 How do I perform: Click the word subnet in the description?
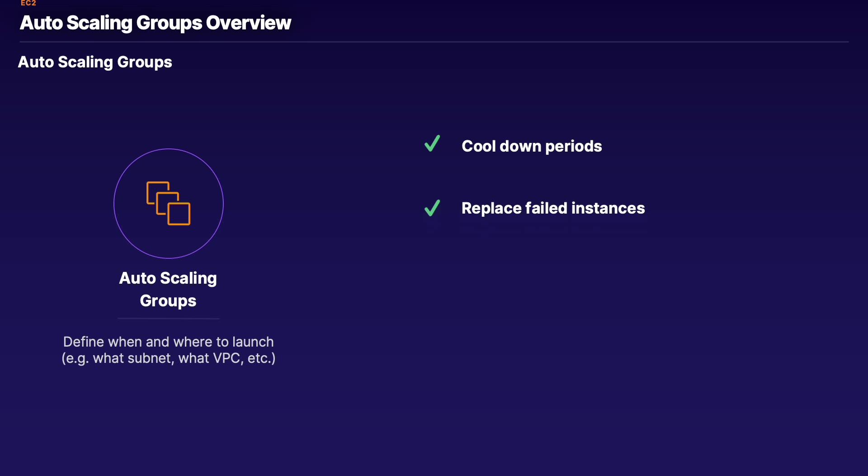coord(153,358)
